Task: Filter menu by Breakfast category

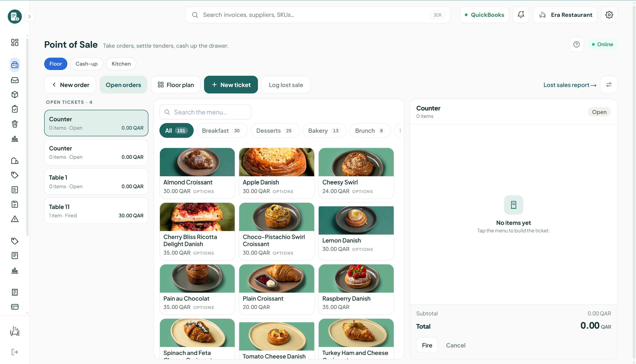Action: [222, 131]
